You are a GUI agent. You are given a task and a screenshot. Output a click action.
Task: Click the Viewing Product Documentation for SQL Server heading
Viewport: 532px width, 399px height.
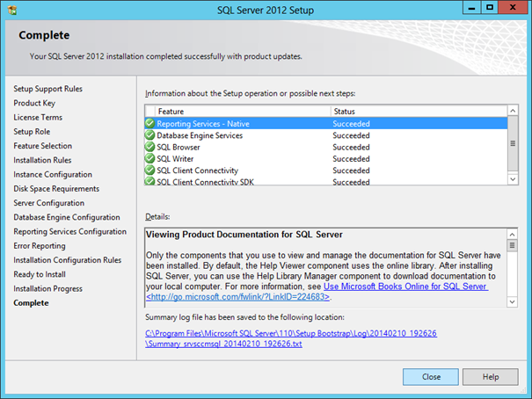click(244, 235)
